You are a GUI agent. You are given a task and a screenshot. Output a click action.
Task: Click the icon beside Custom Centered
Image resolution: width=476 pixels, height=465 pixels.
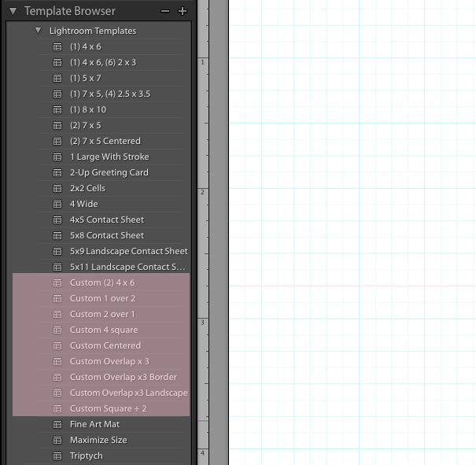(57, 345)
